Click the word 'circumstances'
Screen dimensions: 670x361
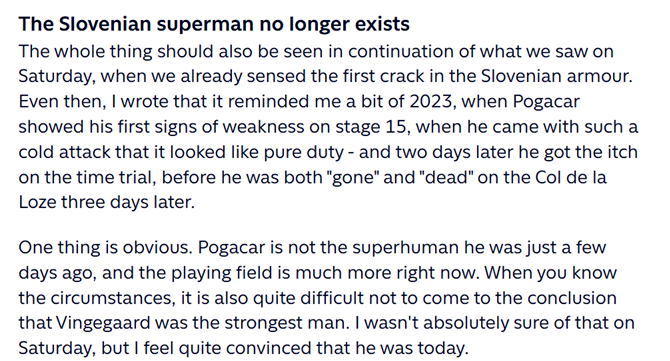click(112, 298)
